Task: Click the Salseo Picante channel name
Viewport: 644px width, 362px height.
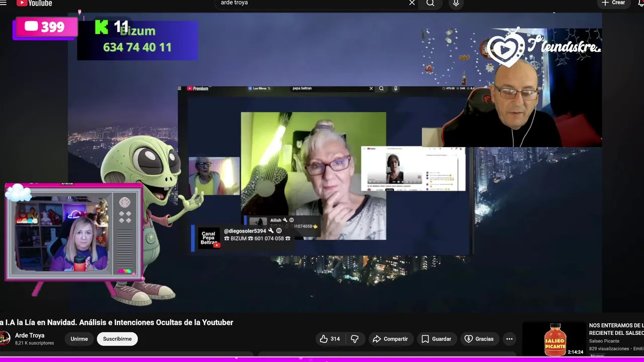Action: click(x=604, y=341)
